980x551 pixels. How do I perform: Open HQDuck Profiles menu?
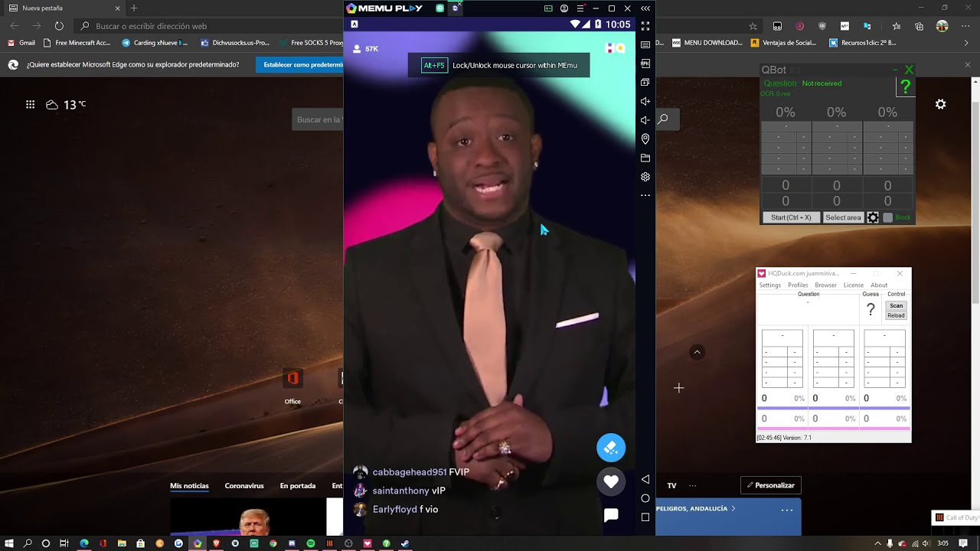pos(798,285)
